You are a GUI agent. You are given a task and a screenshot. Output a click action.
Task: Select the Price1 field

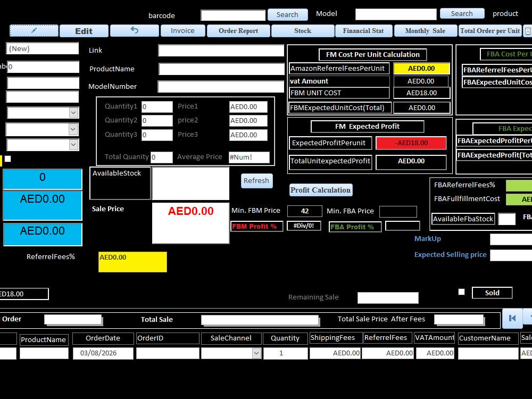coord(248,107)
